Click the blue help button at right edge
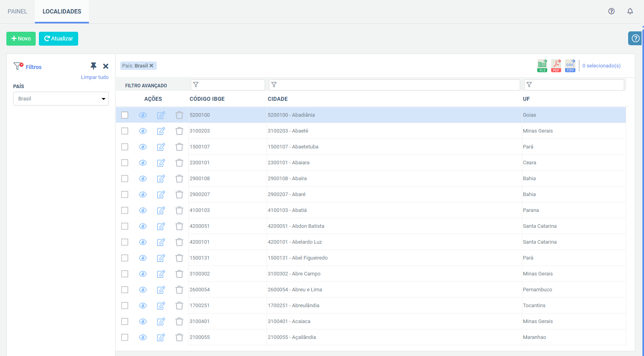 click(x=635, y=38)
